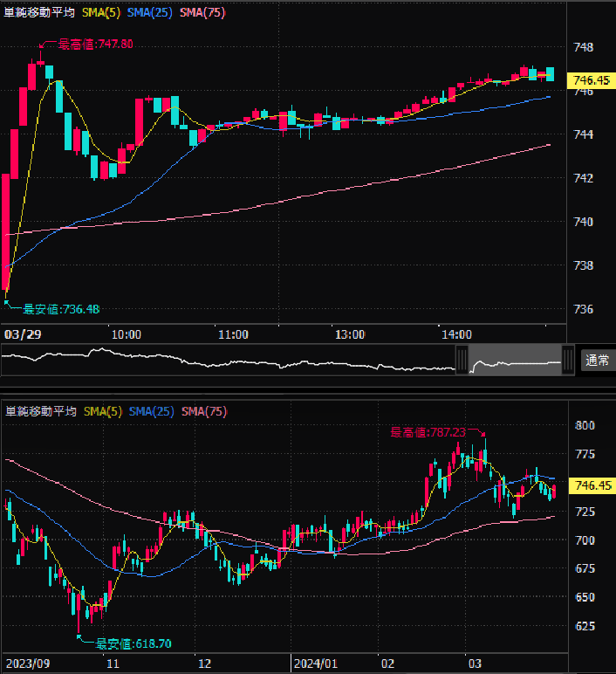
Task: Click the 746.45 price tag on daily chart
Action: pyautogui.click(x=592, y=485)
